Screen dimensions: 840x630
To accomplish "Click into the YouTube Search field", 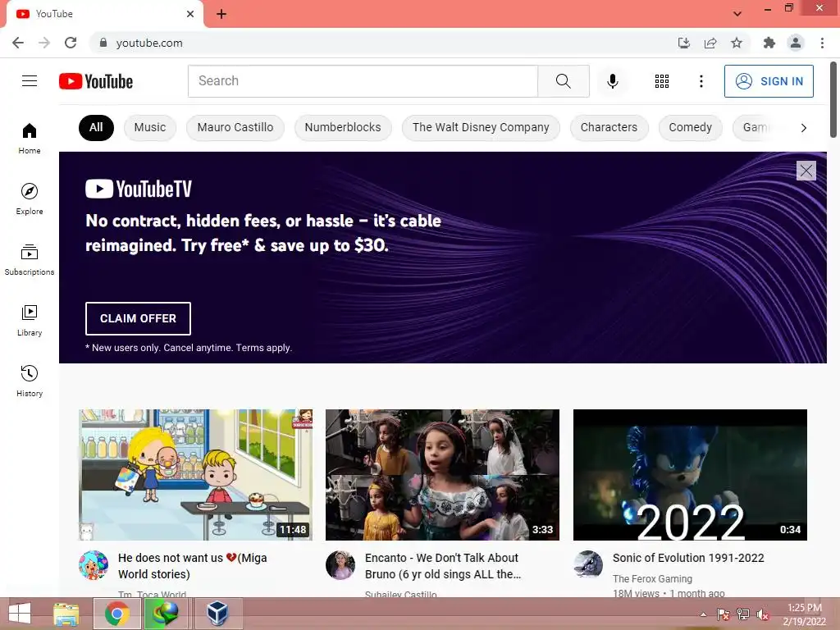I will click(363, 81).
